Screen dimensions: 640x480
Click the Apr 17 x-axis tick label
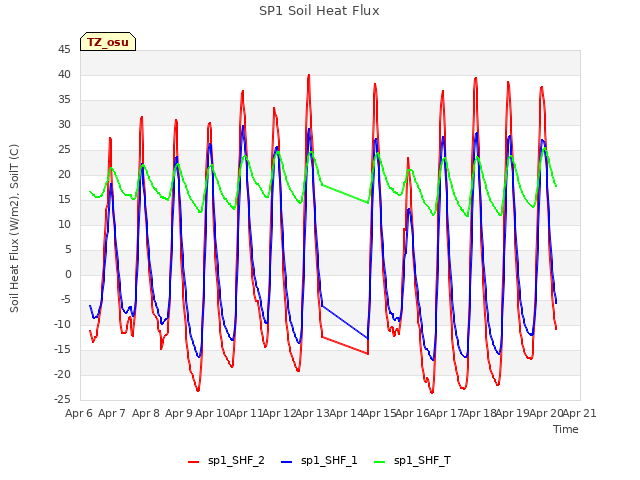click(446, 413)
